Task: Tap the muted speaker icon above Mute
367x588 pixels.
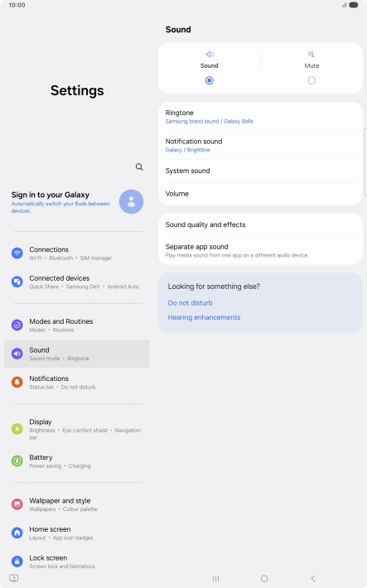Action: pyautogui.click(x=311, y=55)
